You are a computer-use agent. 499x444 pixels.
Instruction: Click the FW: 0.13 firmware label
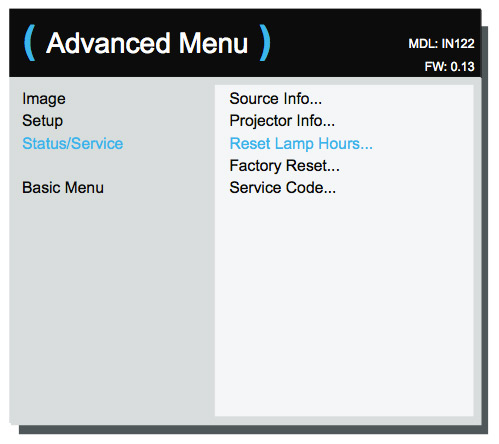tap(449, 67)
